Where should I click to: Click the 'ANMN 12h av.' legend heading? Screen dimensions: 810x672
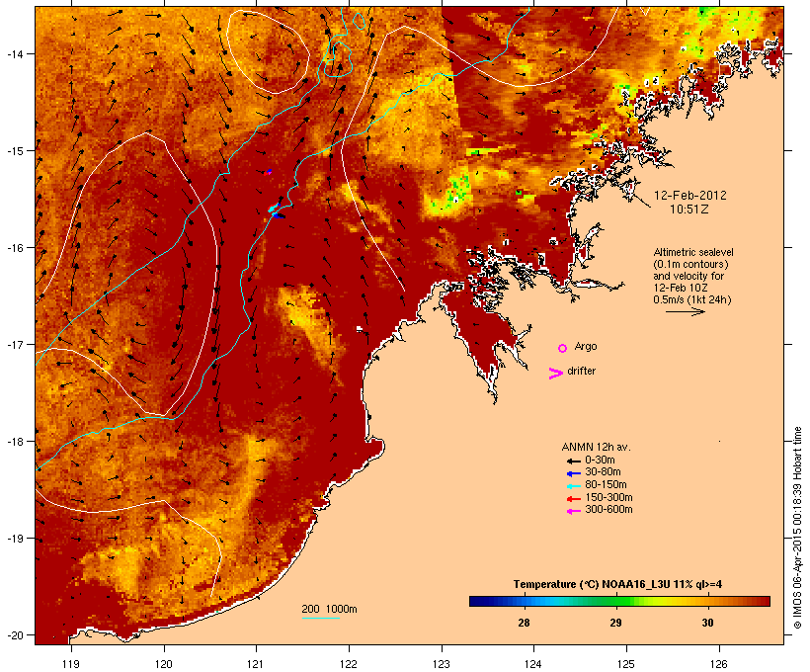596,447
